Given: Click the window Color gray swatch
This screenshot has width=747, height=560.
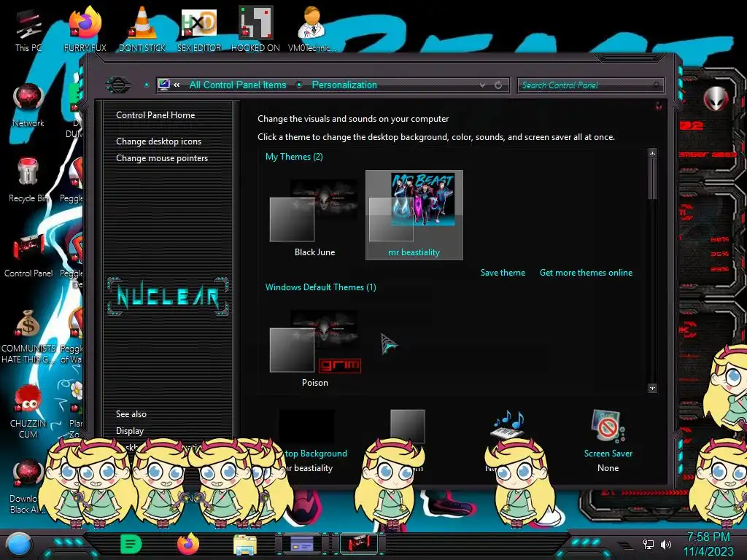Looking at the screenshot, I should click(x=407, y=426).
